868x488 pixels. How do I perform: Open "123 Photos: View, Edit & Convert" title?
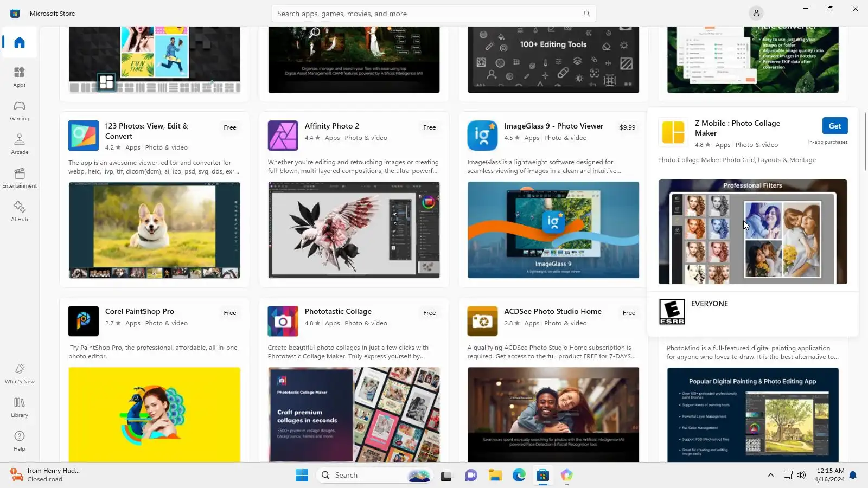pyautogui.click(x=146, y=131)
